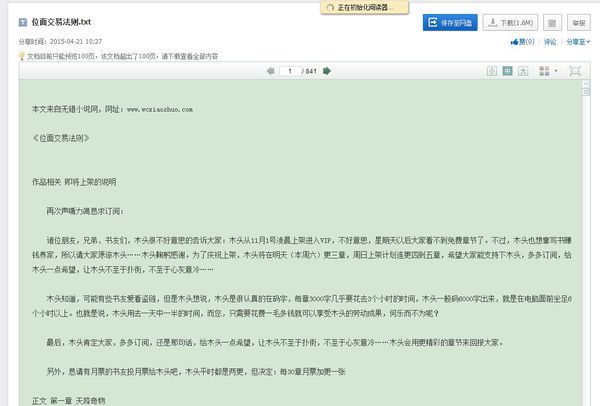Screen dimensions: 600x406
Task: Set small font size 小
Action: point(492,71)
